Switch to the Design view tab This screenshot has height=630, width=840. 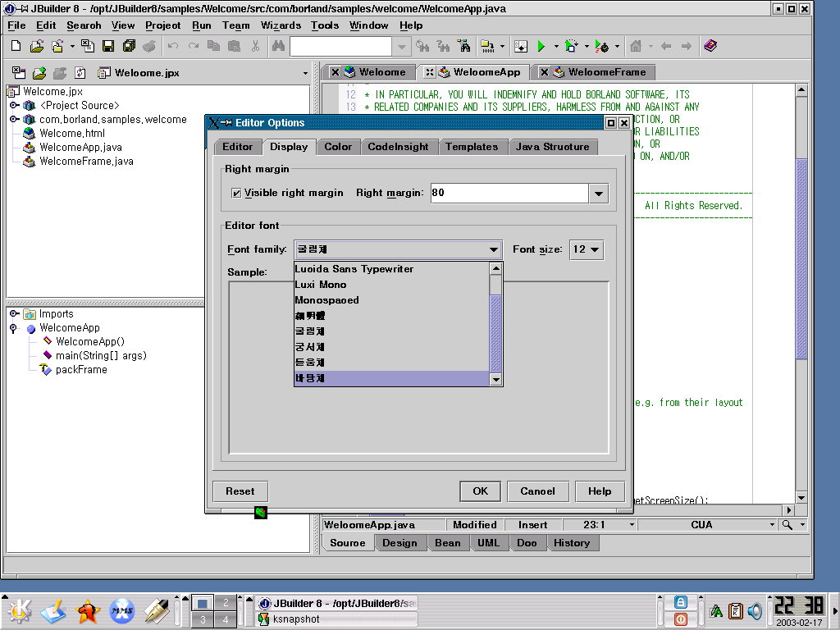399,543
